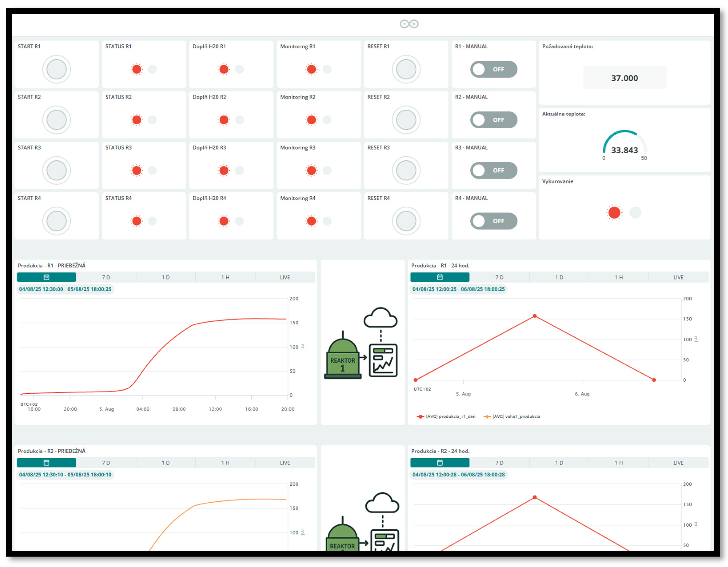
Task: Open calendar picker for Produkcia R2 24 hod. chart
Action: tap(440, 462)
